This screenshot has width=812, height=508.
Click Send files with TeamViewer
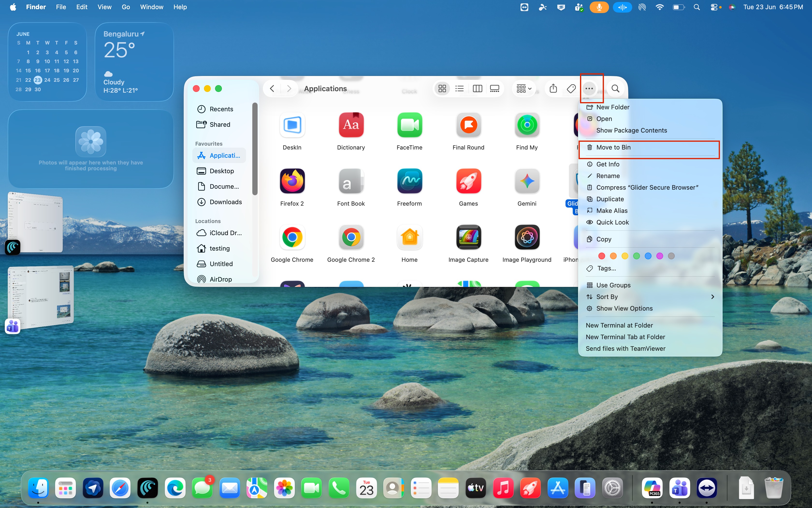[650, 348]
